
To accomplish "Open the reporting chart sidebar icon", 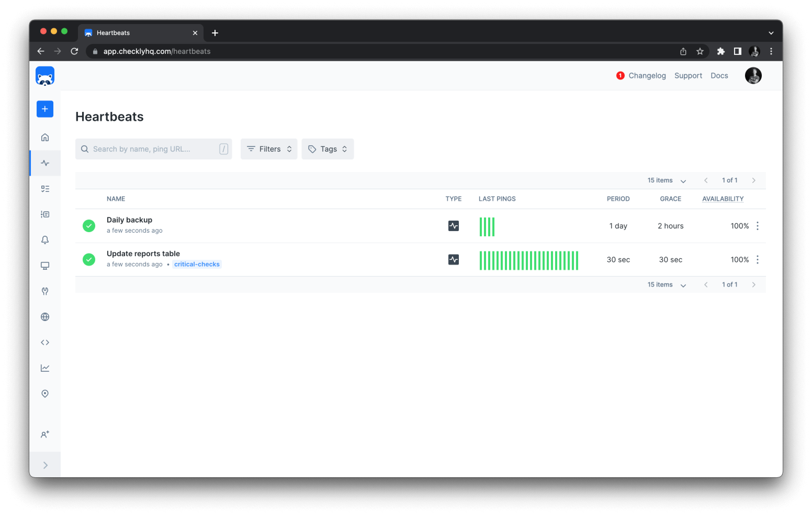I will click(45, 368).
